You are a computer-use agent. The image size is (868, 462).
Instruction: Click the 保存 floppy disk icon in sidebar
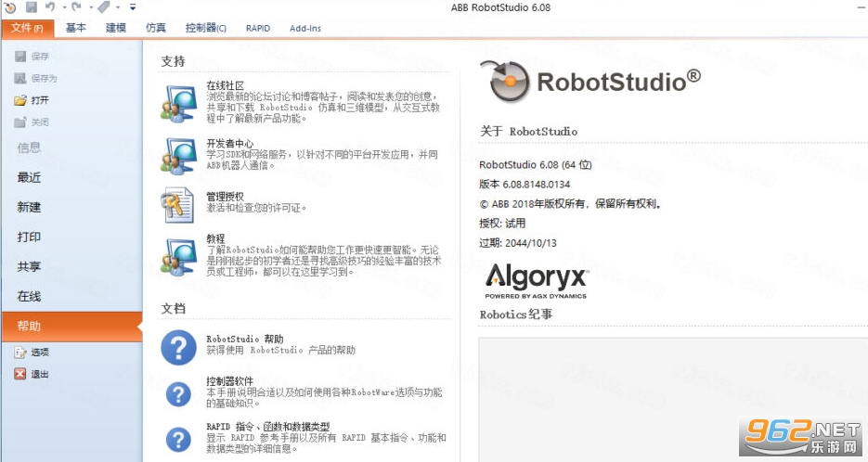pyautogui.click(x=20, y=56)
